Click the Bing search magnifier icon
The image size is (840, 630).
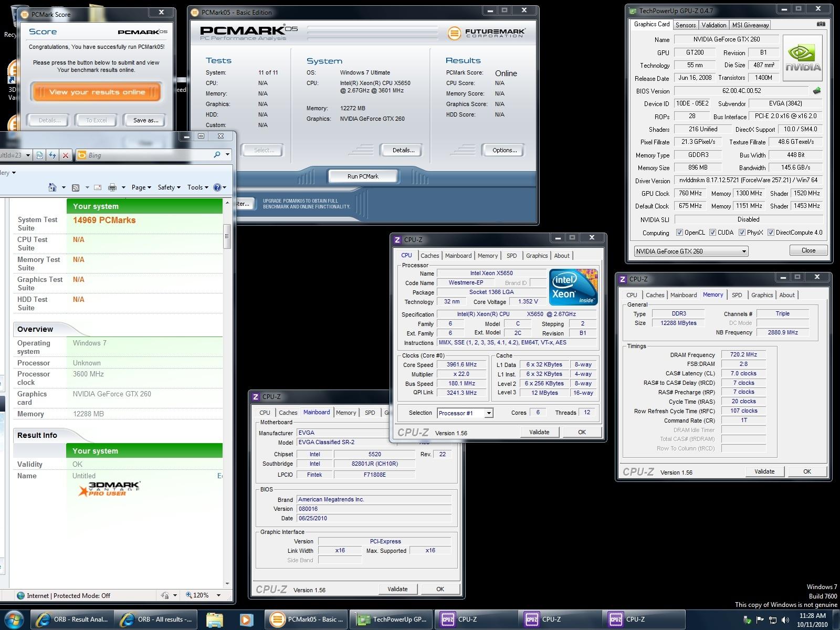point(217,155)
